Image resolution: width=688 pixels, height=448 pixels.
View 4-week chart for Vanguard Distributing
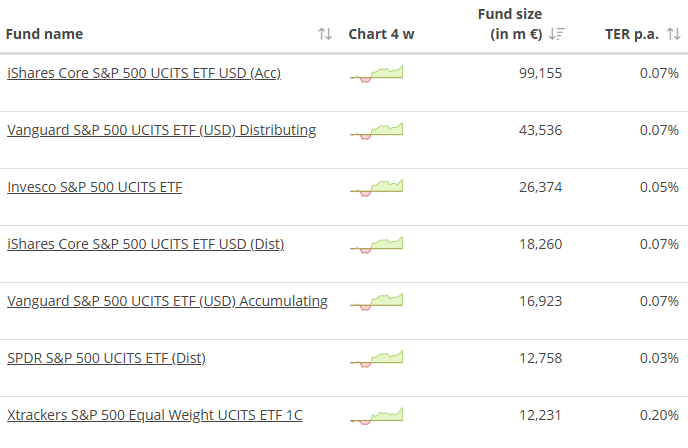click(x=377, y=130)
